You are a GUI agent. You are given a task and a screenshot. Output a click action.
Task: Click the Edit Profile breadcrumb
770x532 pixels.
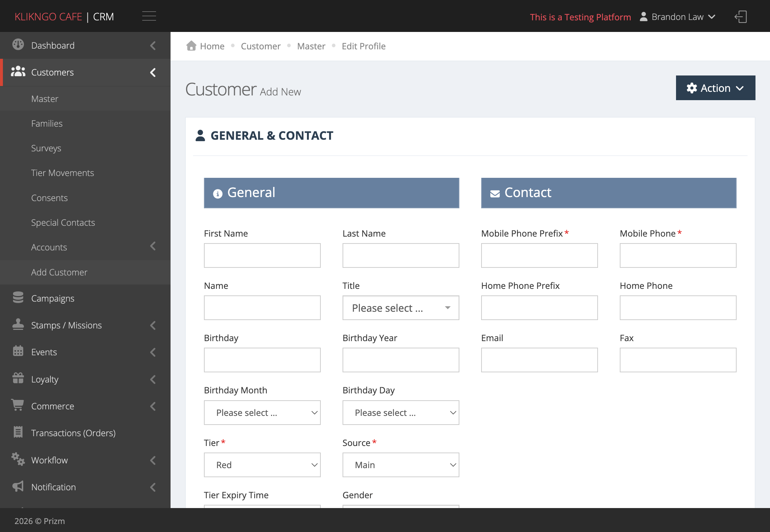[x=364, y=46]
